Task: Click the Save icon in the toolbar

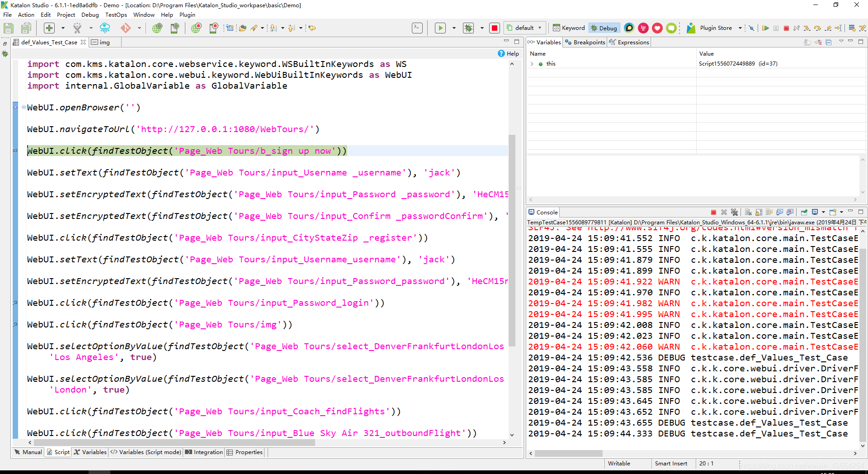Action: [8, 28]
